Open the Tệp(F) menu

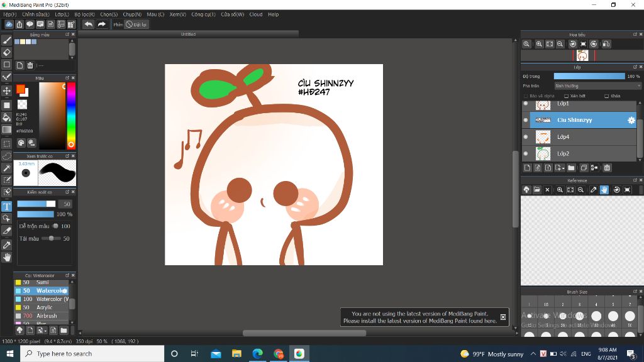[10, 14]
